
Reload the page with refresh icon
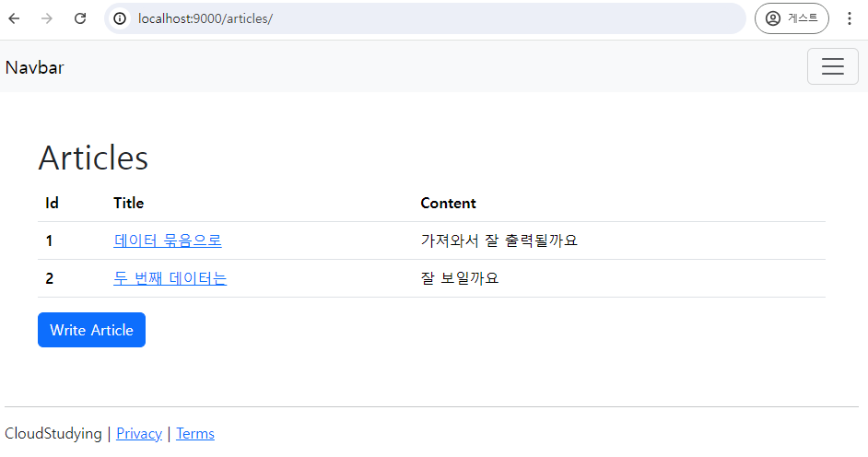[x=80, y=18]
